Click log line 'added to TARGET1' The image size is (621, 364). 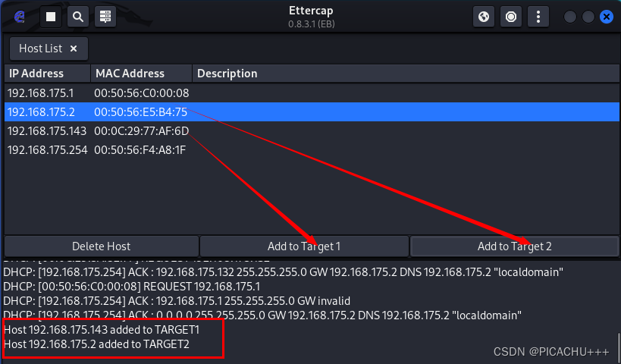[x=102, y=330]
